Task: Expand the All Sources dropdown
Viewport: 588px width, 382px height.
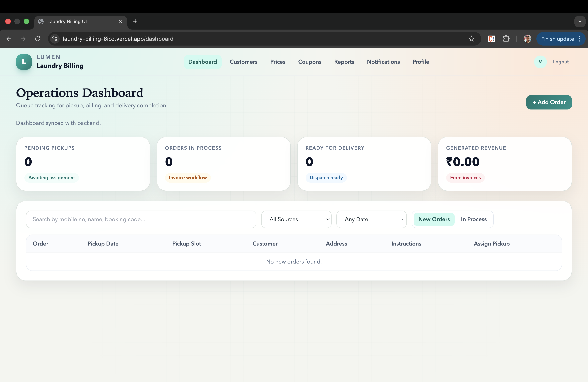Action: pyautogui.click(x=296, y=219)
